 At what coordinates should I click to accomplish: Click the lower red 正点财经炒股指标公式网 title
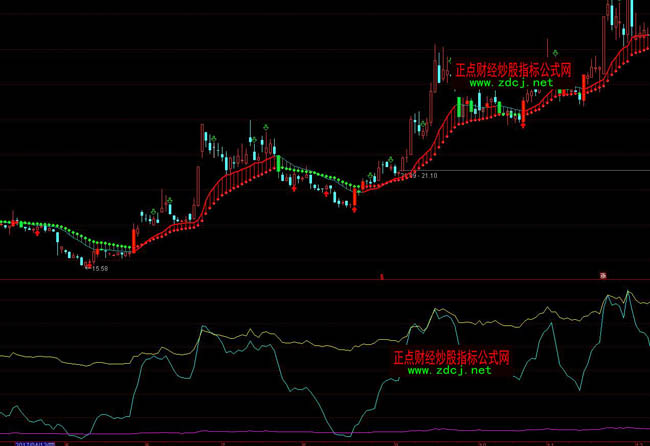tap(451, 357)
